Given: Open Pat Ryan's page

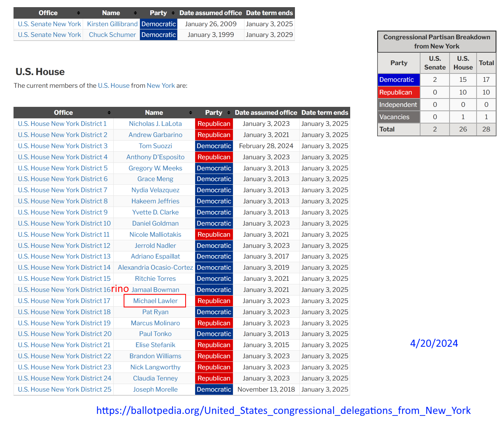Looking at the screenshot, I should pyautogui.click(x=155, y=312).
